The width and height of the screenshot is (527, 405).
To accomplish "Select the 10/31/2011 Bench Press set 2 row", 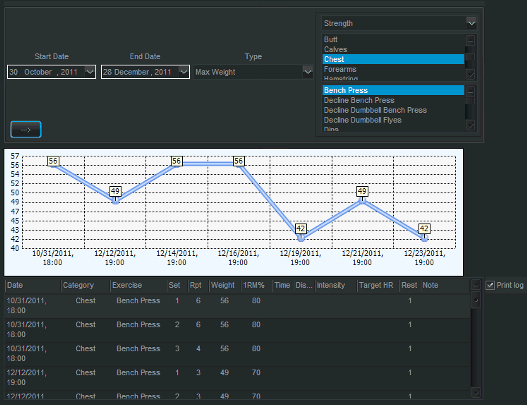I will [x=237, y=330].
